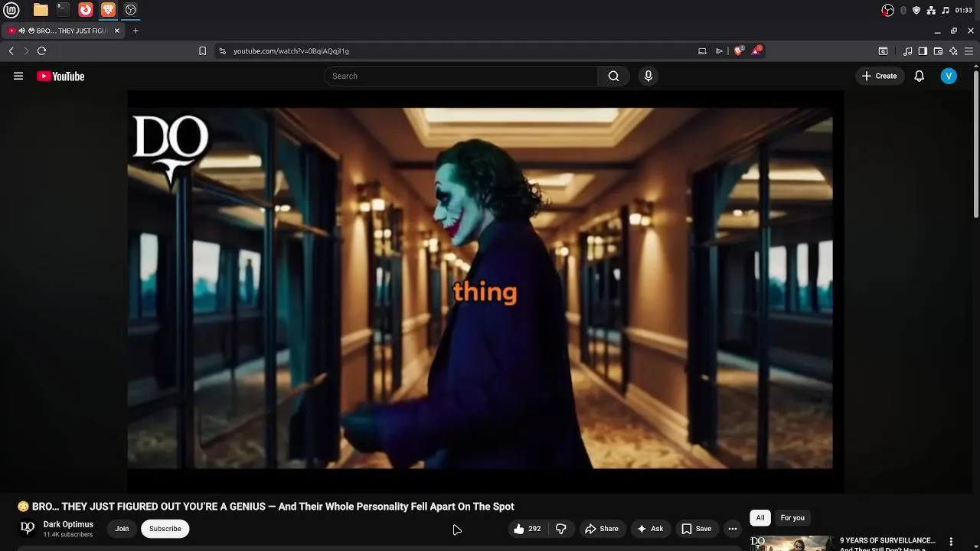980x551 pixels.
Task: Open the music note tray icon
Action: (946, 10)
